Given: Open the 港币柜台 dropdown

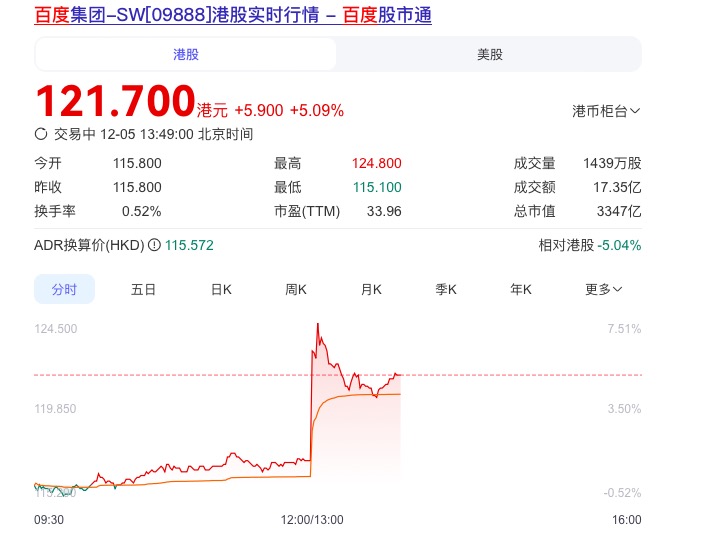Looking at the screenshot, I should 606,111.
